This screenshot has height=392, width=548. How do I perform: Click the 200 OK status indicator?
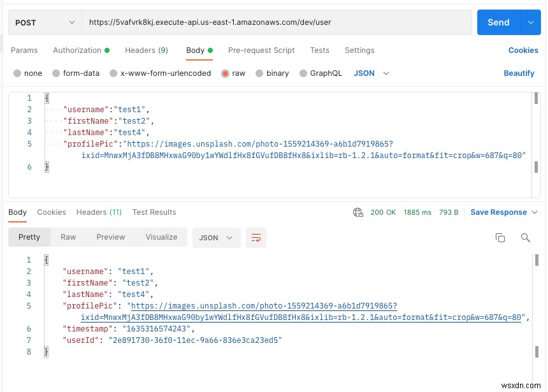click(x=383, y=212)
